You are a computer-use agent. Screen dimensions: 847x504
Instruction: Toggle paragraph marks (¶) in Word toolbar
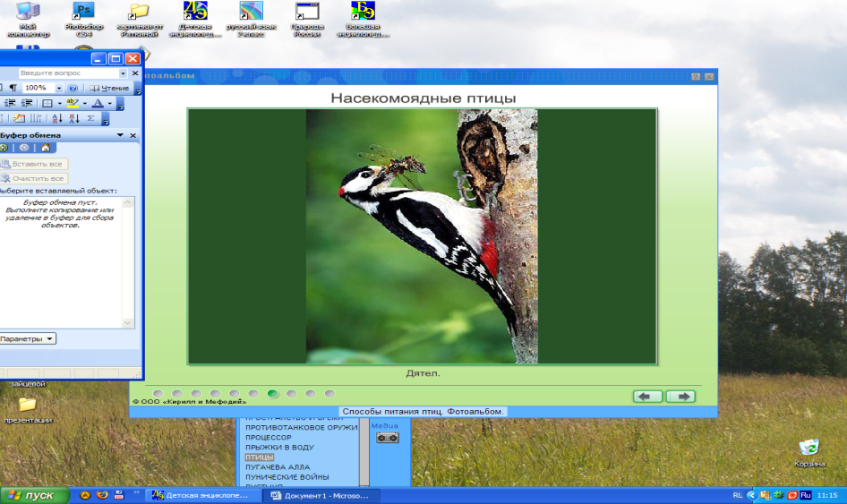[x=13, y=88]
